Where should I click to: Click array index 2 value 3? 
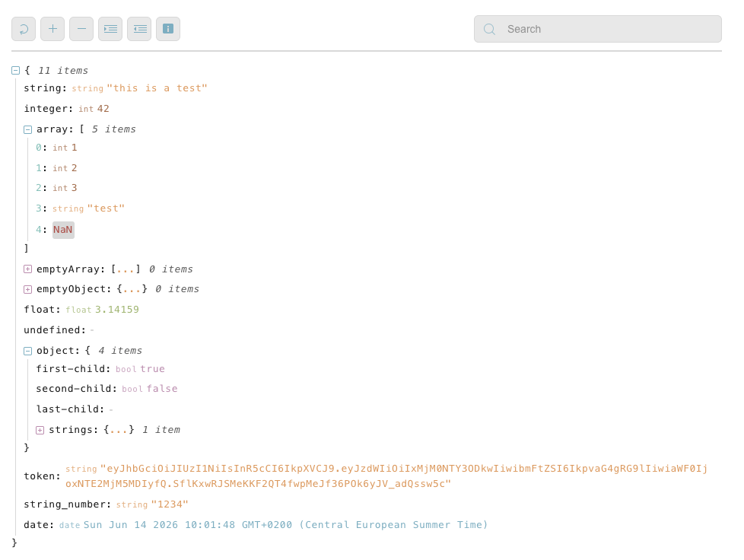(74, 188)
